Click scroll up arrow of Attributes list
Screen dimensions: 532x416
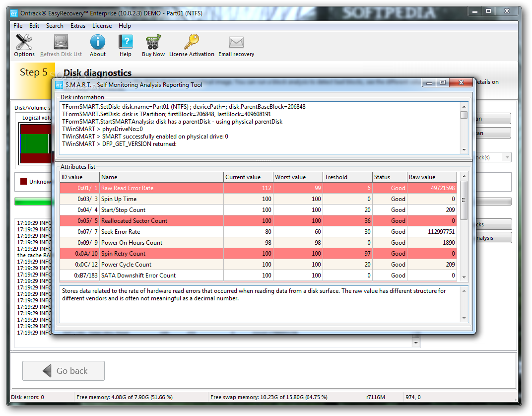tap(464, 176)
